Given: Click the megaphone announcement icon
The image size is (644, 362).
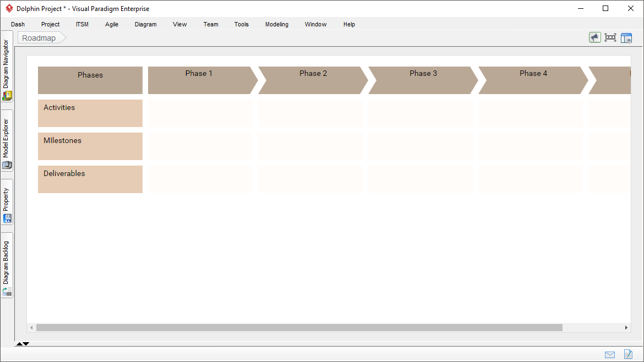Looking at the screenshot, I should click(594, 38).
